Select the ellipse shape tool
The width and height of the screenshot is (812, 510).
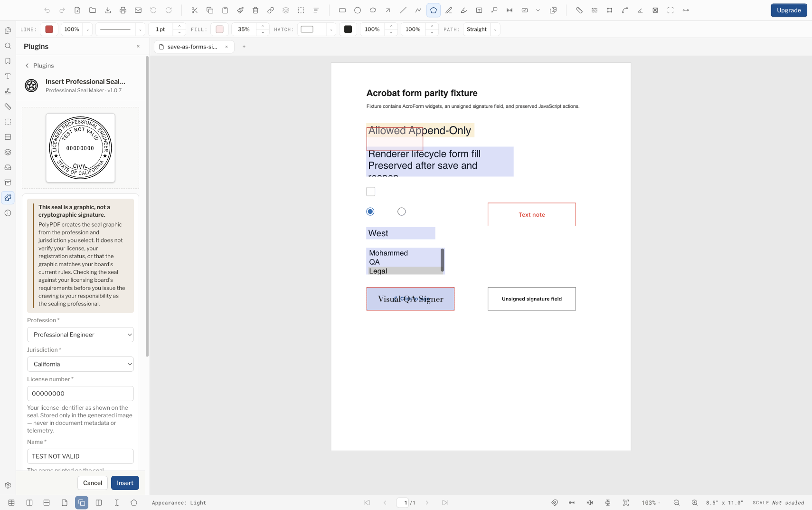pyautogui.click(x=358, y=10)
